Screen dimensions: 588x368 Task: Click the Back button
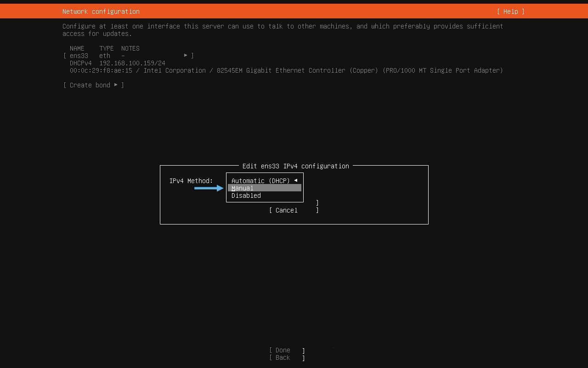(282, 357)
